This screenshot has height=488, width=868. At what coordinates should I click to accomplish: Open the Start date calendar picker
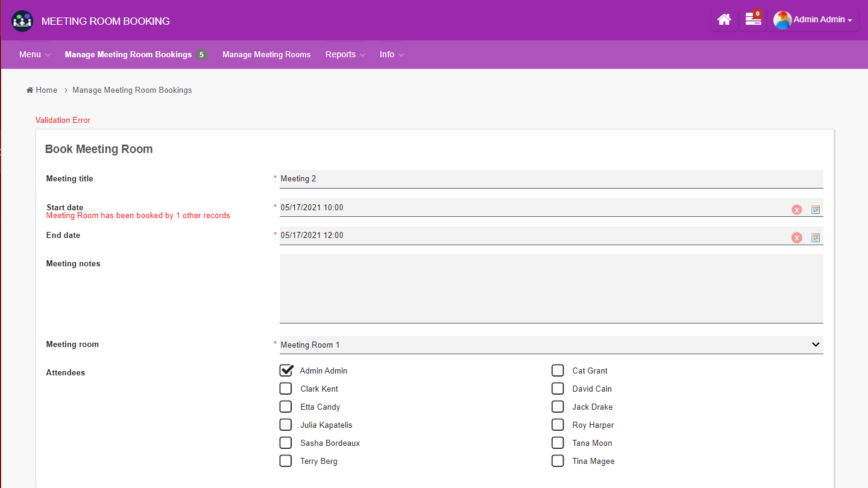click(816, 210)
